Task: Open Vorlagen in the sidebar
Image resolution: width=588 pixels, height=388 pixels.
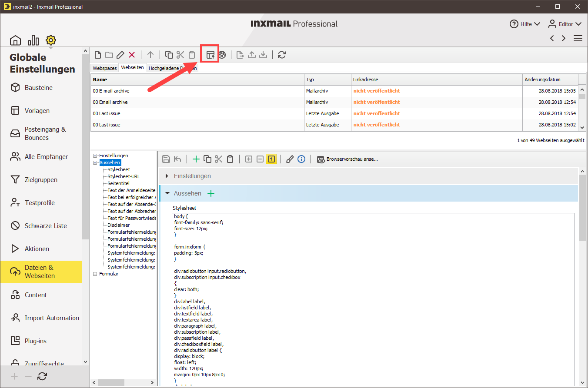Action: click(41, 110)
